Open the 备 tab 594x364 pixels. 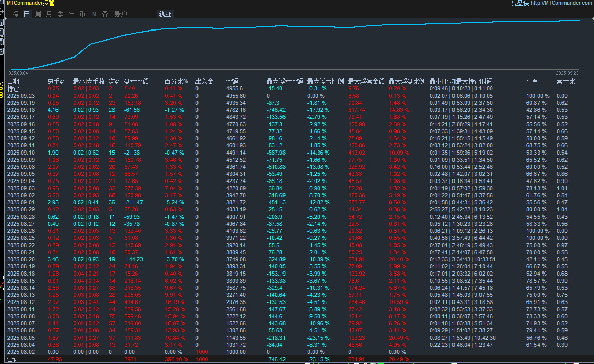click(x=105, y=14)
